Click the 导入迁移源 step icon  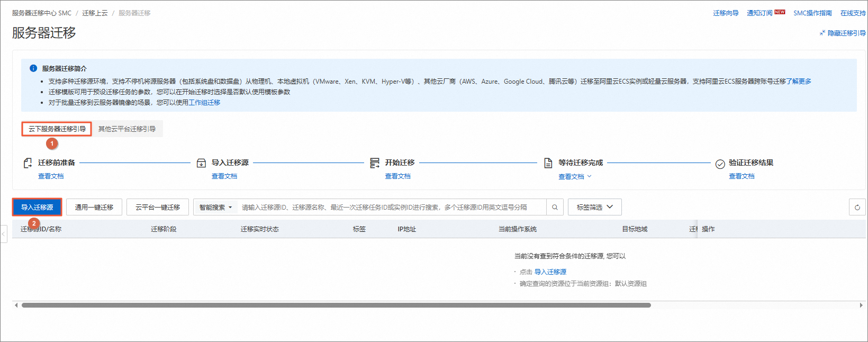click(x=201, y=163)
